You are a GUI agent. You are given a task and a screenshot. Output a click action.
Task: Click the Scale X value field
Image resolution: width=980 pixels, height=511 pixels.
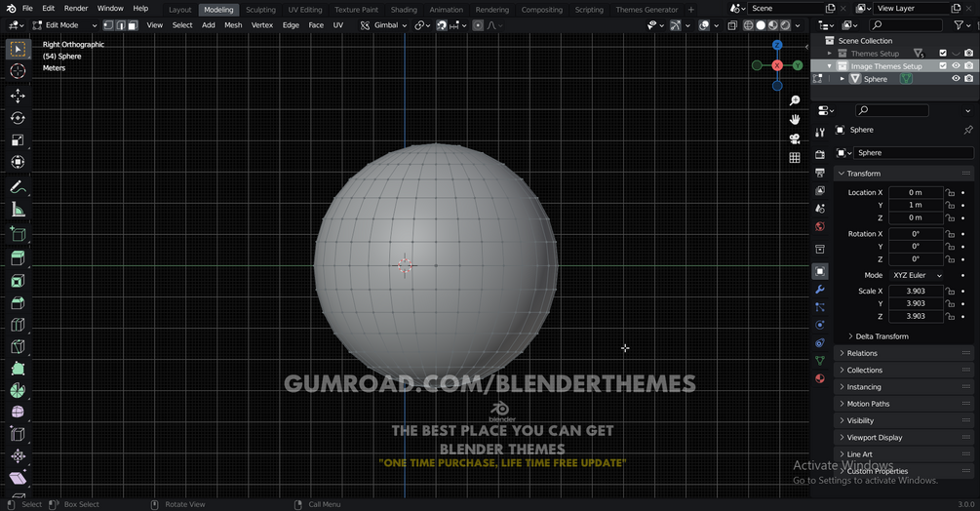pyautogui.click(x=916, y=292)
